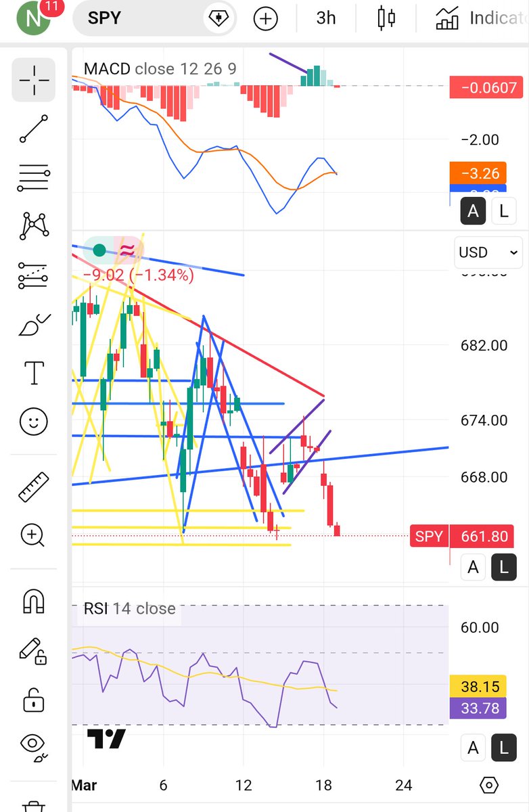Click the green dot market status indicator

click(x=99, y=250)
